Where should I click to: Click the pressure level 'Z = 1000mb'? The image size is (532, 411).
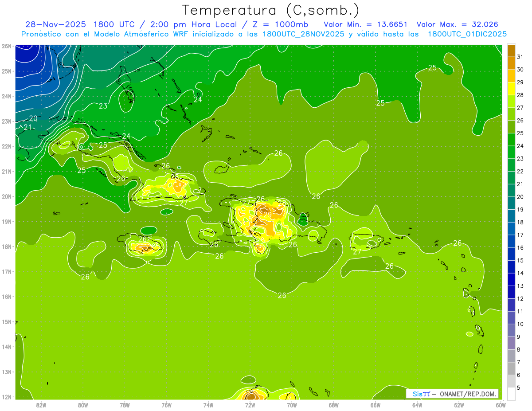point(280,24)
